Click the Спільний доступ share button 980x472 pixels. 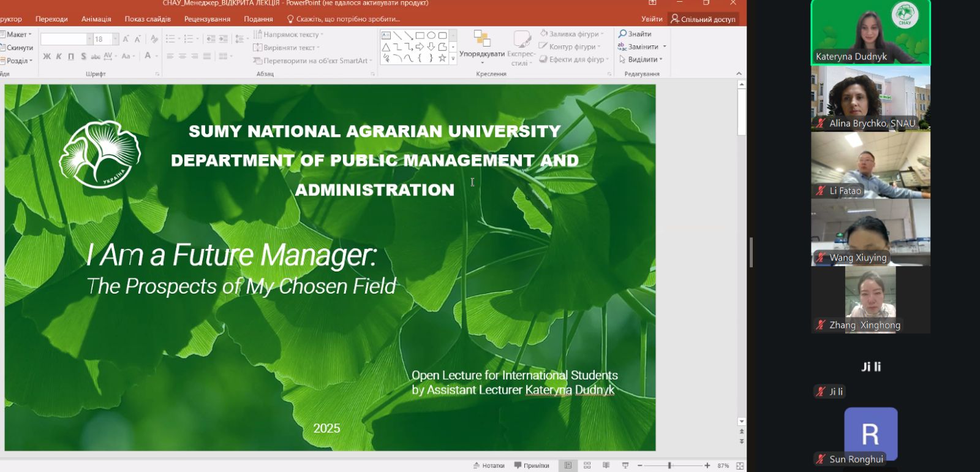tap(703, 19)
